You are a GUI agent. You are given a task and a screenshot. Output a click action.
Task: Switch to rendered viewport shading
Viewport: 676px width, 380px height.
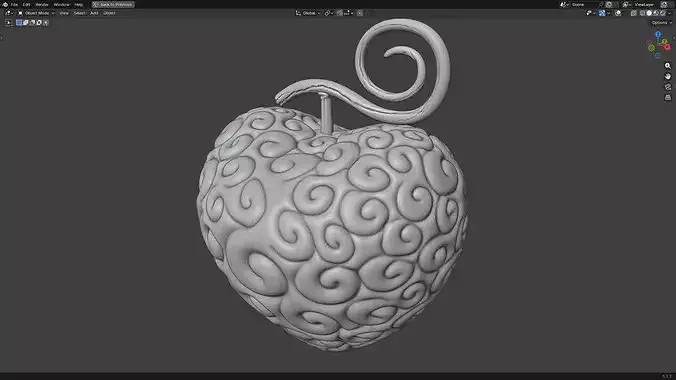point(663,13)
